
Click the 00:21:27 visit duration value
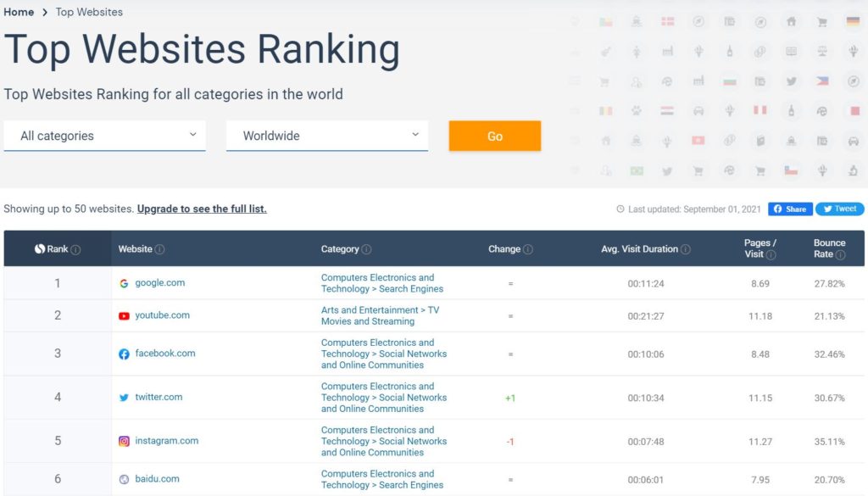pos(645,316)
